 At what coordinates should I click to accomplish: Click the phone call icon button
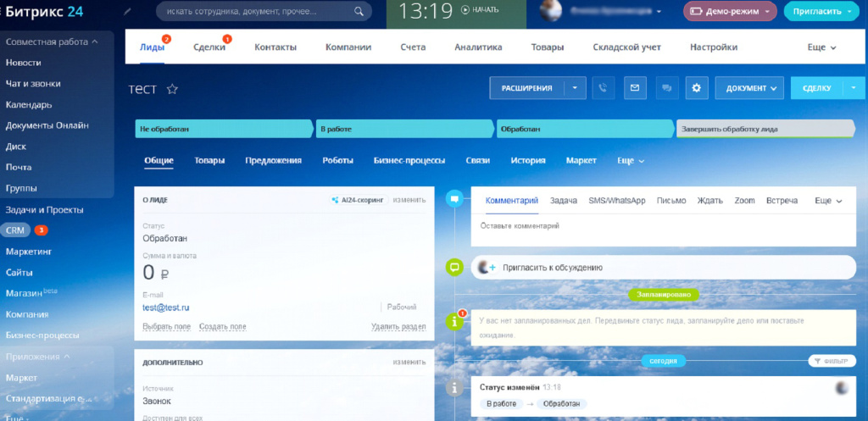604,88
